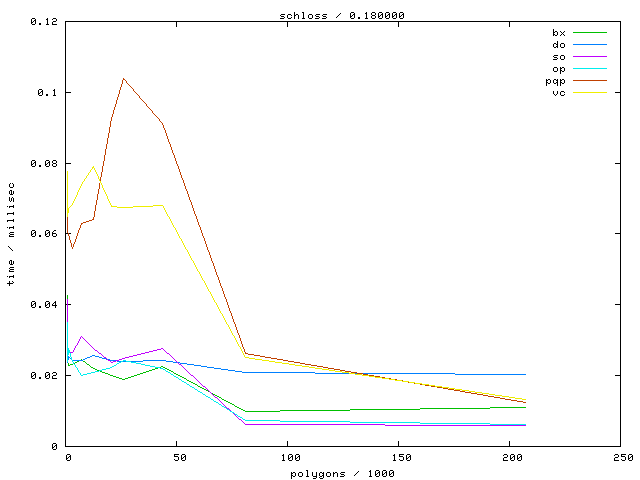Click the magenta so legend line sample
This screenshot has height=480, width=640.
point(590,57)
